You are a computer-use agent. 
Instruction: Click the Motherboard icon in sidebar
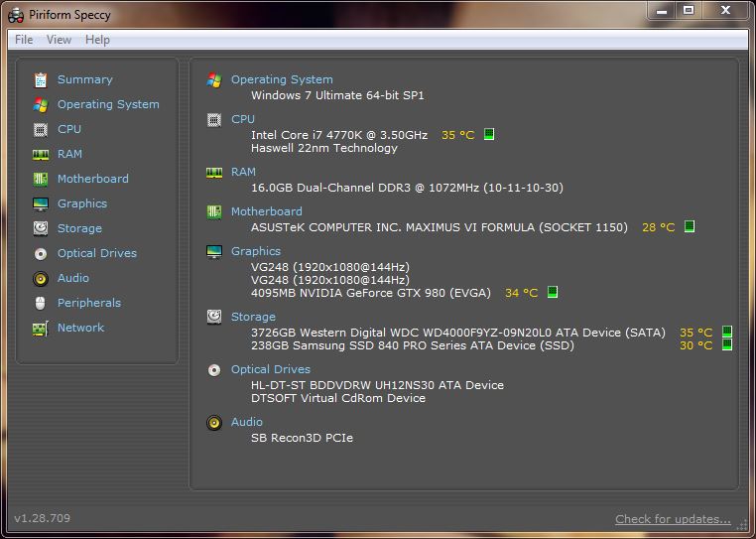[41, 179]
